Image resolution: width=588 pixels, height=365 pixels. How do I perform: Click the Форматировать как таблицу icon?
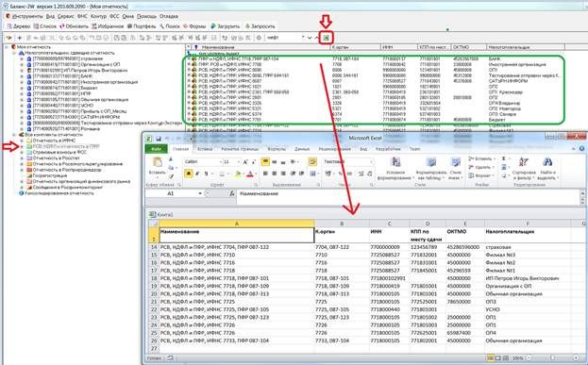pos(431,162)
